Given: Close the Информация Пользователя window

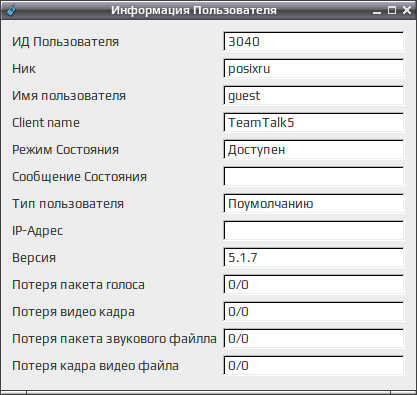Looking at the screenshot, I should click(407, 10).
